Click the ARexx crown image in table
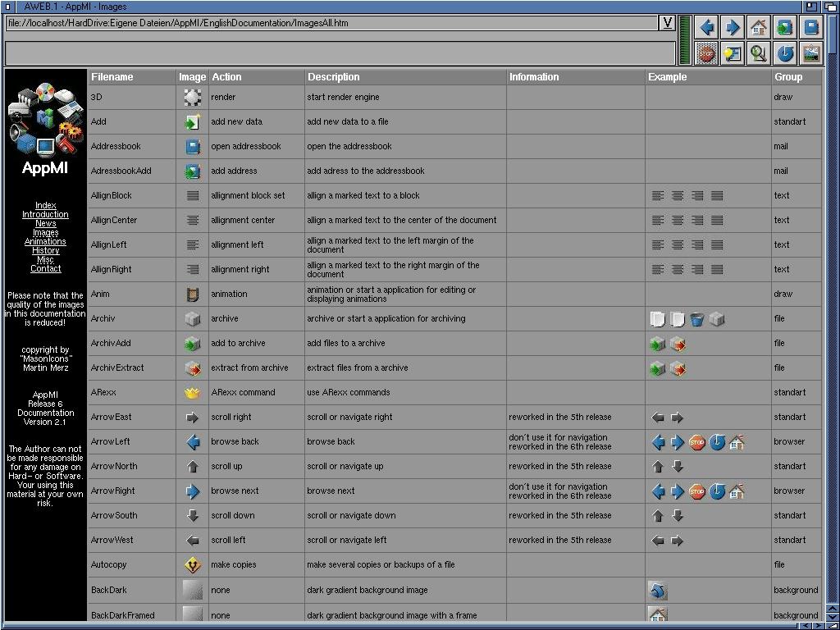 point(192,393)
